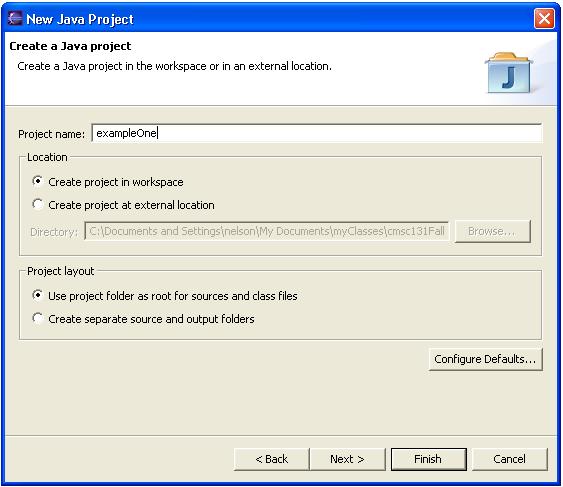This screenshot has height=487, width=563.
Task: Select Create project in workspace option
Action: click(x=108, y=182)
